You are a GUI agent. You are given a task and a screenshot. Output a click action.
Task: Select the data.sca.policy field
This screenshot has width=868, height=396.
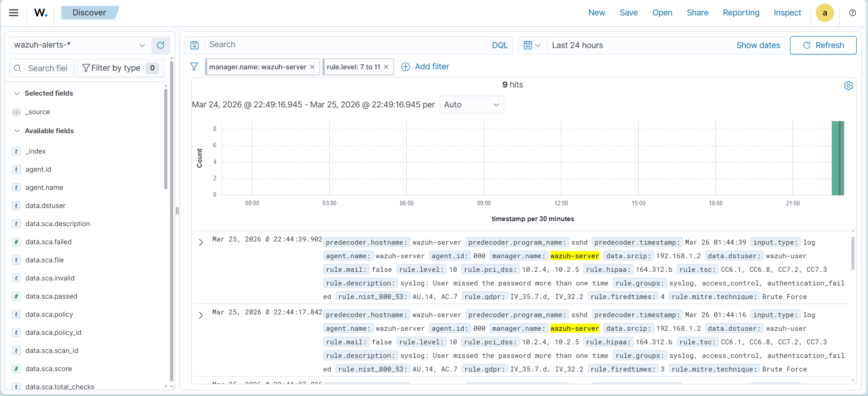(x=49, y=314)
